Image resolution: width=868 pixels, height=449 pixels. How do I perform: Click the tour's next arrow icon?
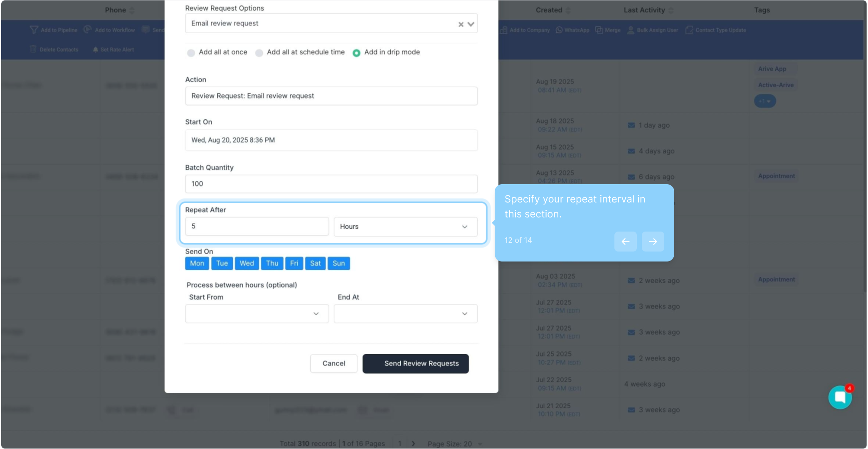click(x=653, y=242)
